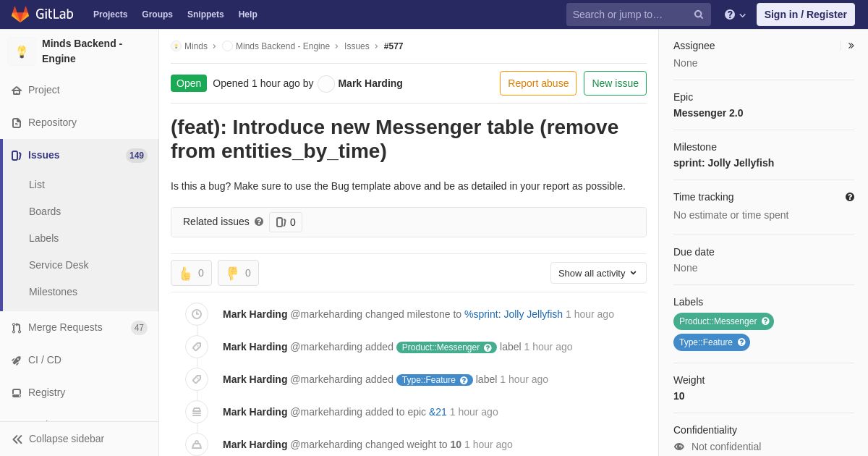Click Mark Harding author name in header
Screen dimensions: 868x456
370,83
